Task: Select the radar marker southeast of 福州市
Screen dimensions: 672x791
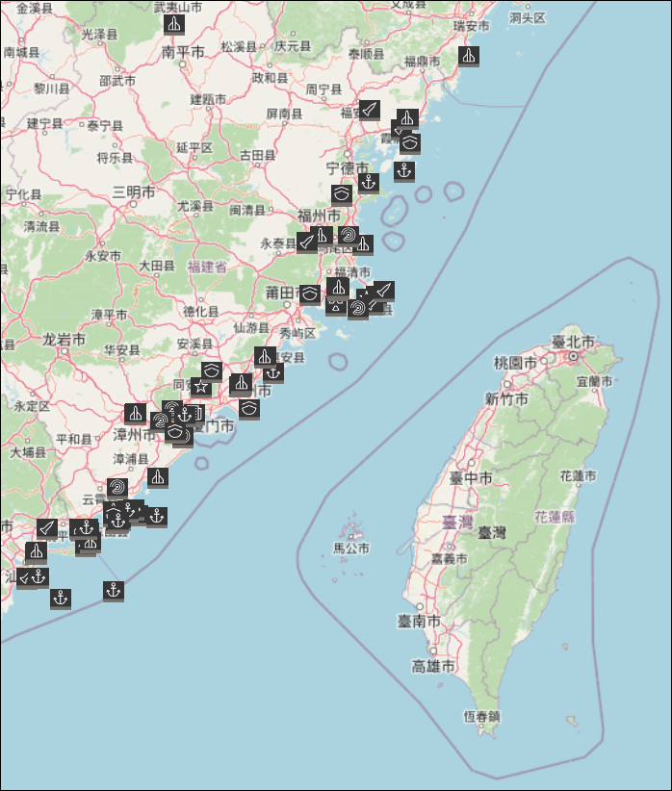Action: pyautogui.click(x=349, y=235)
